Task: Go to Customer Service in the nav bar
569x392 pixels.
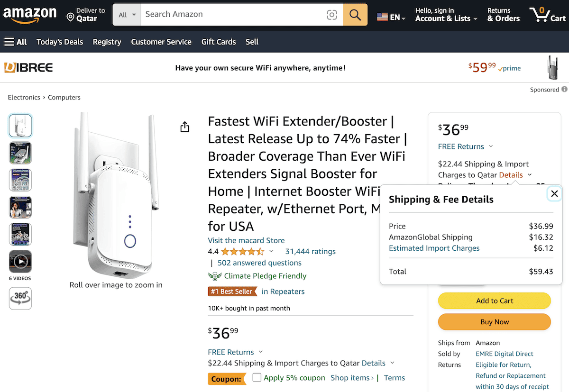Action: coord(161,42)
